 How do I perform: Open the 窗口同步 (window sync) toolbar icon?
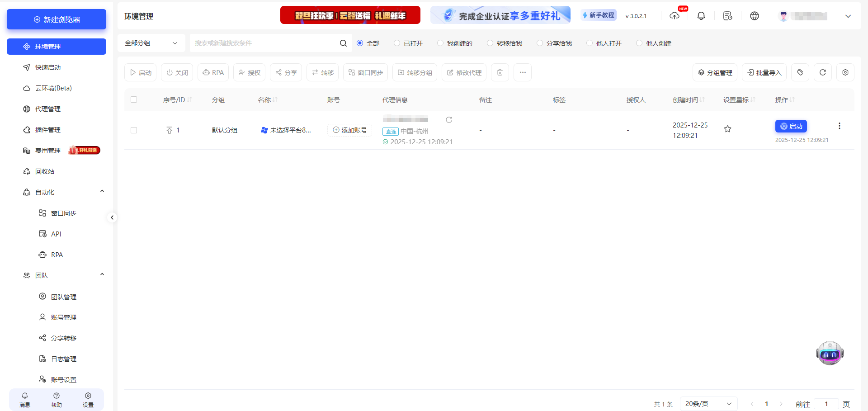[365, 72]
